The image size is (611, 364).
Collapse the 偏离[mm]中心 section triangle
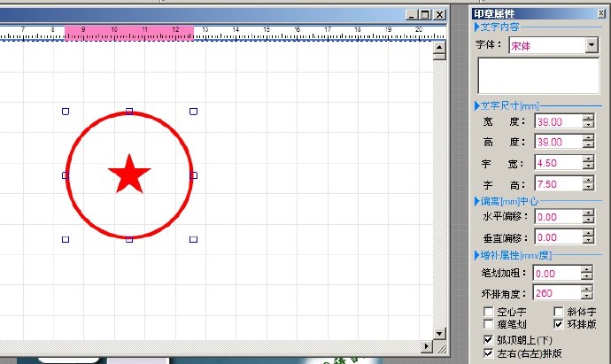(x=476, y=201)
